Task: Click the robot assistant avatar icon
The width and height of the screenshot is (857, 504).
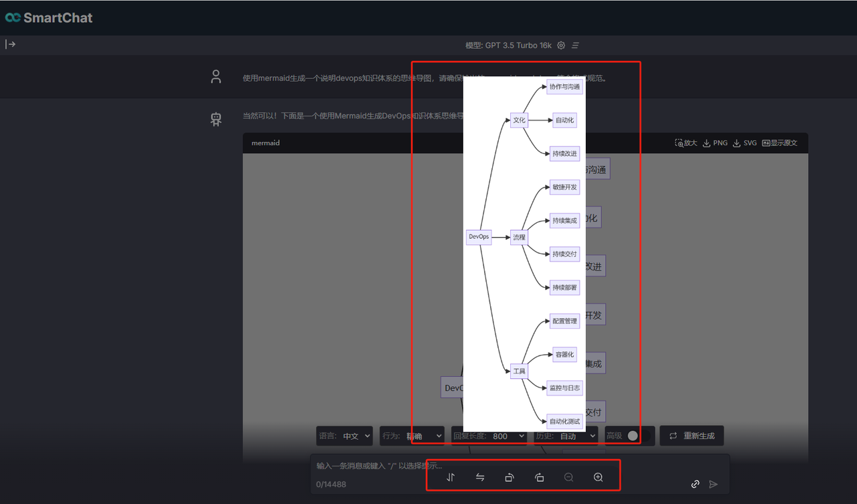Action: (x=216, y=119)
